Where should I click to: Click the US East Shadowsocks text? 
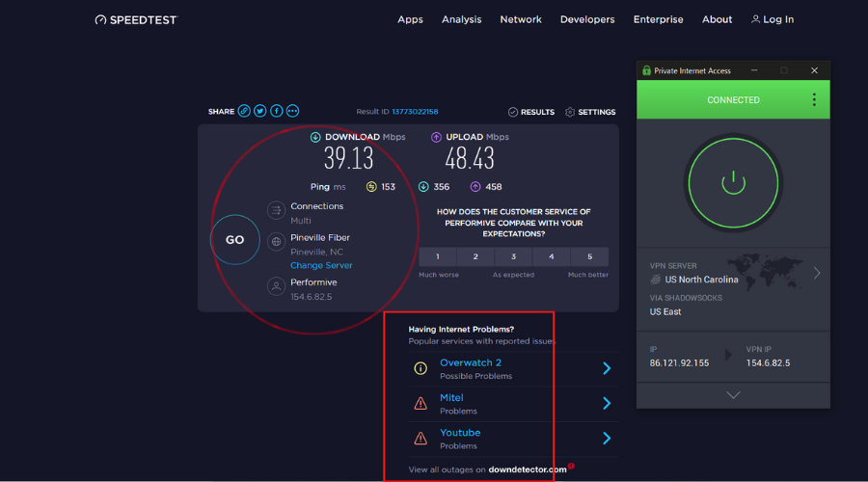pos(665,312)
